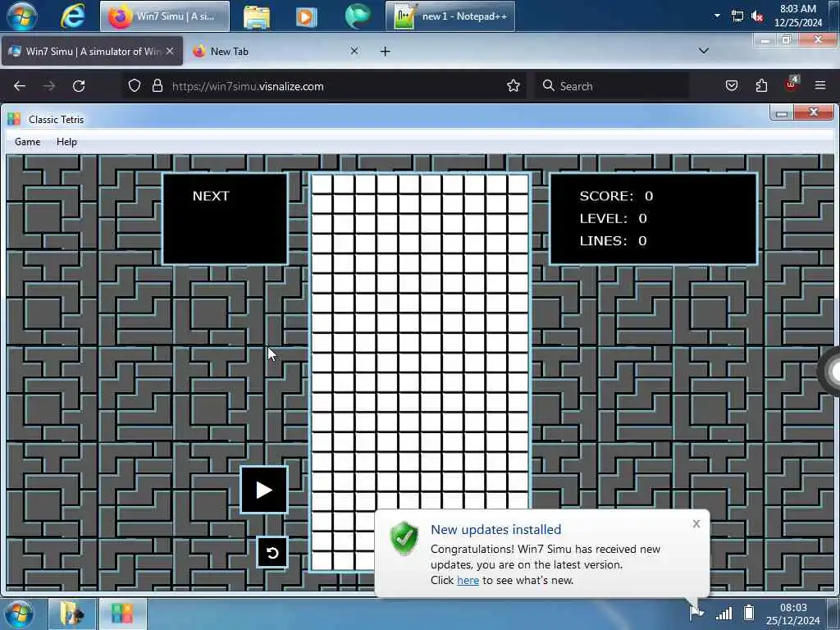Click host network tray icon
Screen dimensions: 840x630
[x=737, y=16]
